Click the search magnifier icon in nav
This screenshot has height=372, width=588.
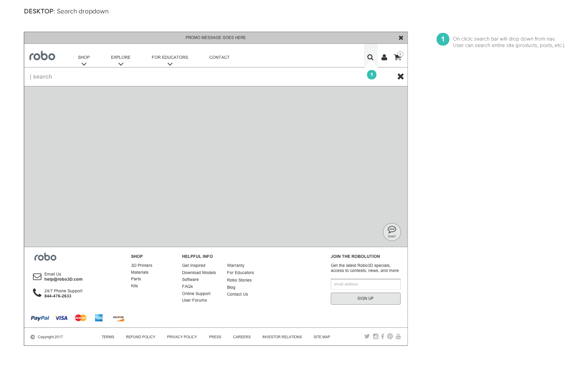click(x=370, y=57)
